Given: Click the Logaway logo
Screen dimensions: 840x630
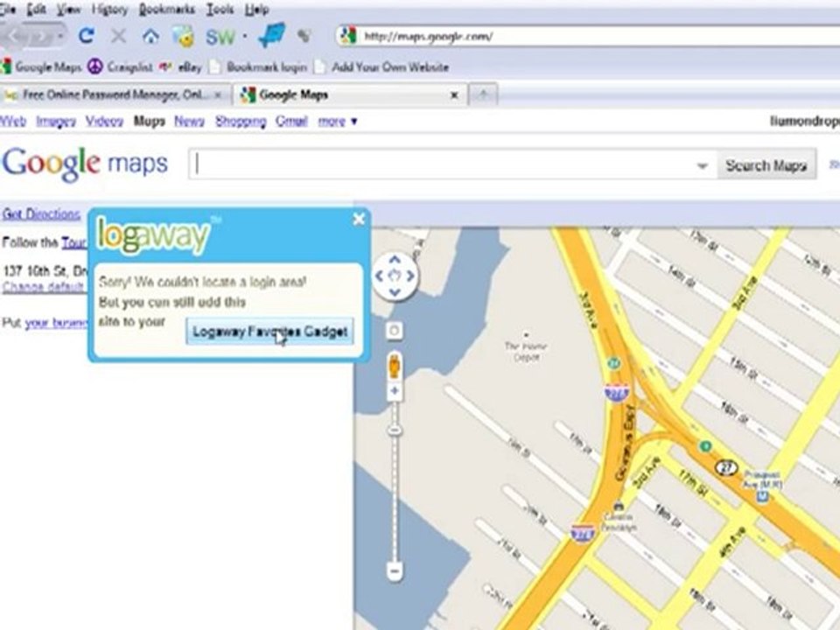Looking at the screenshot, I should (155, 234).
